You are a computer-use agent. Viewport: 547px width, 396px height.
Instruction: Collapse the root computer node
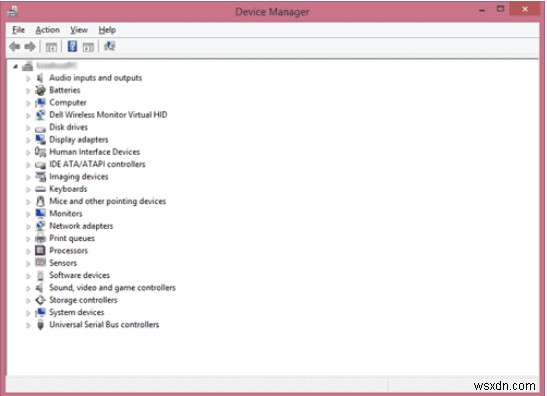tap(15, 66)
